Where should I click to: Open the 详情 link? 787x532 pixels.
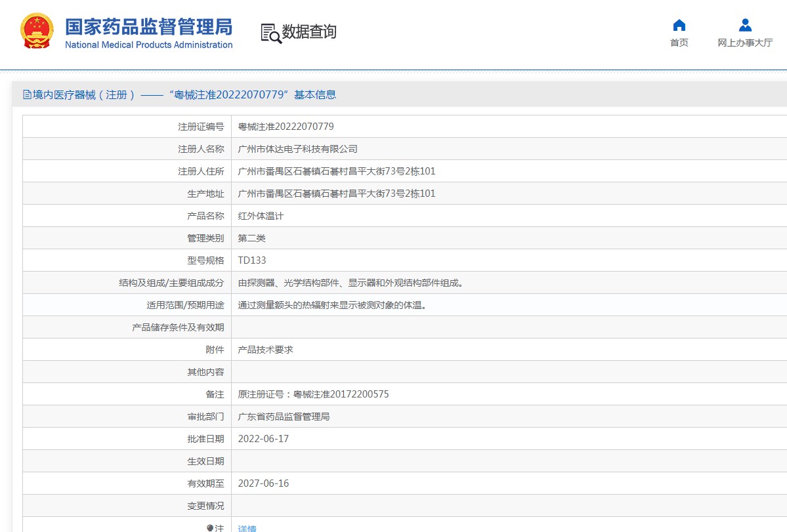coord(247,528)
